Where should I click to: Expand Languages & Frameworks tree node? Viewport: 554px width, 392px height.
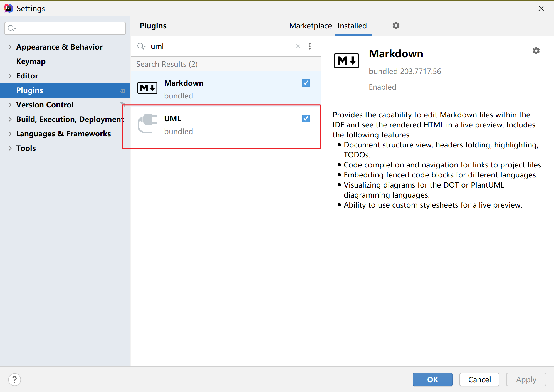[10, 134]
